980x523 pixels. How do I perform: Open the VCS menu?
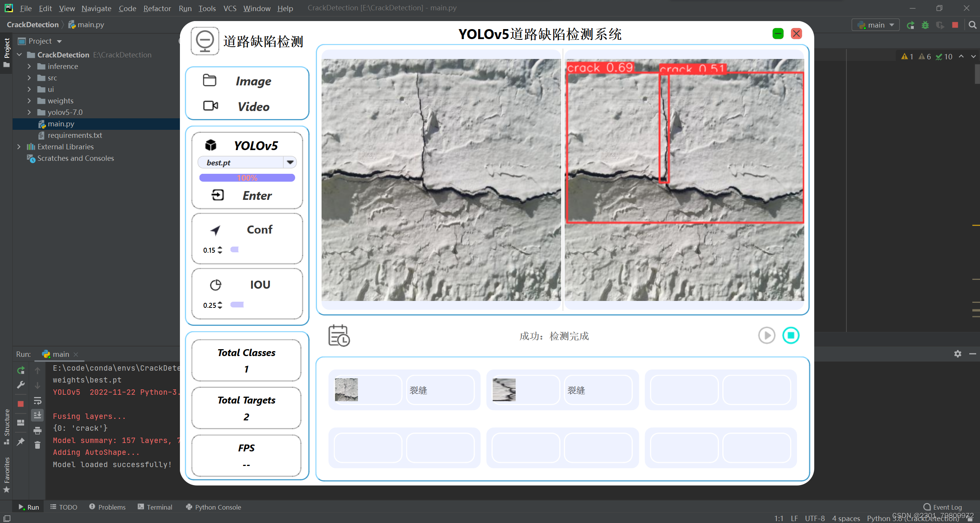(x=230, y=8)
